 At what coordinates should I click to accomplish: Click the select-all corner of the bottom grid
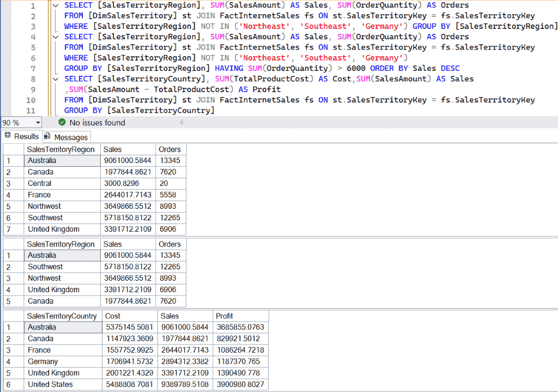(x=13, y=316)
